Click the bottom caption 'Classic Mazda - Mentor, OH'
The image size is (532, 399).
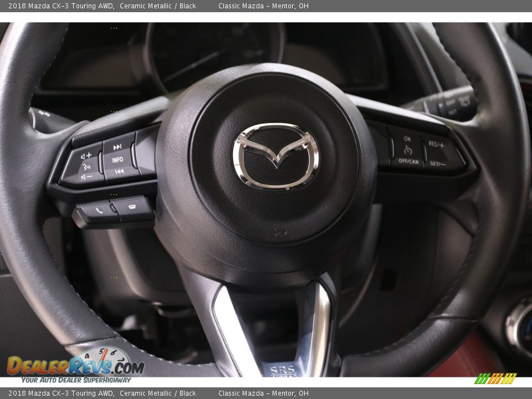pos(263,393)
